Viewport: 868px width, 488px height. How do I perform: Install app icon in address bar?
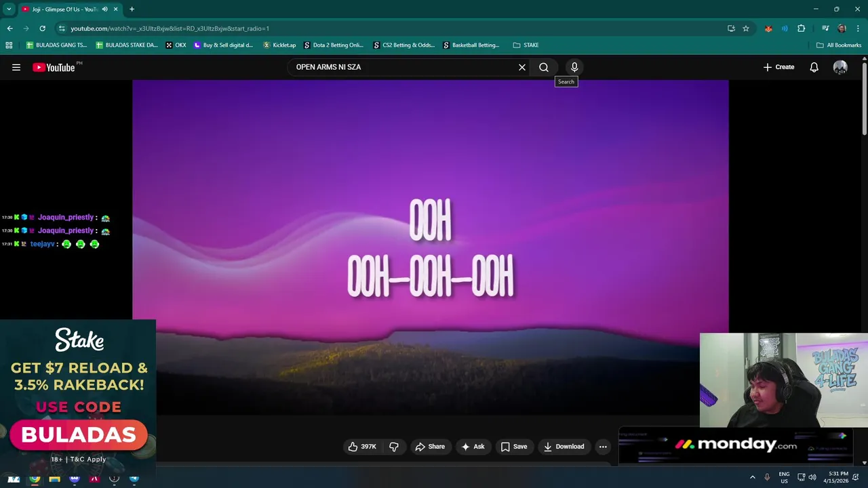[731, 28]
